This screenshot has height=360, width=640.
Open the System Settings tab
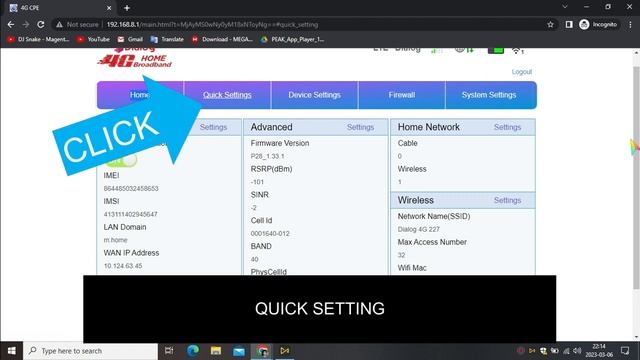pyautogui.click(x=489, y=95)
